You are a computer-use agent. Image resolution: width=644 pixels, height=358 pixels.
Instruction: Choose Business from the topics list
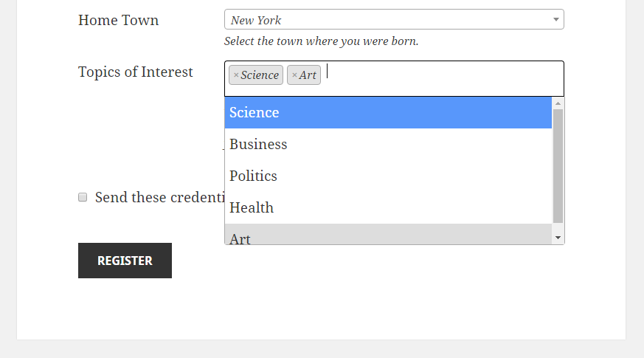point(388,145)
